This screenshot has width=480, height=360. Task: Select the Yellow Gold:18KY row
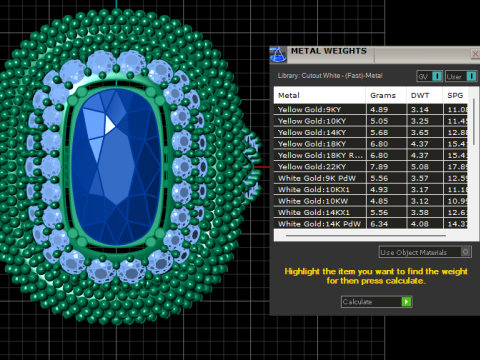point(370,144)
